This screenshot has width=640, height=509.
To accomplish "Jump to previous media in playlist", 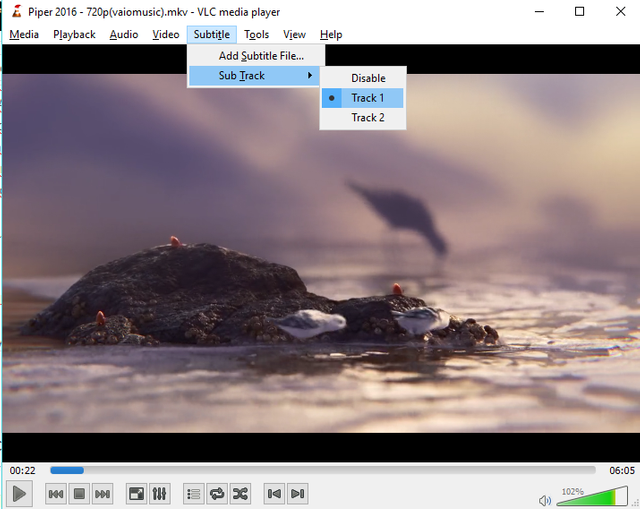I will 56,494.
